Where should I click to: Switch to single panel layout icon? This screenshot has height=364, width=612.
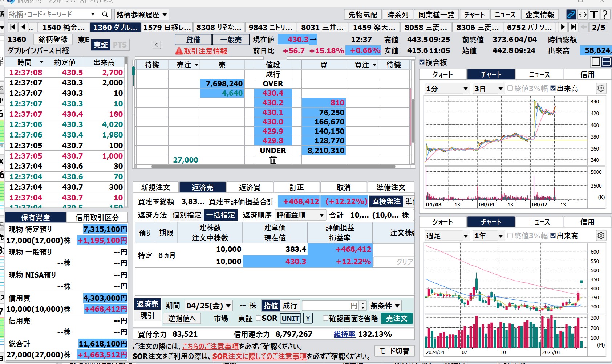coord(596,62)
